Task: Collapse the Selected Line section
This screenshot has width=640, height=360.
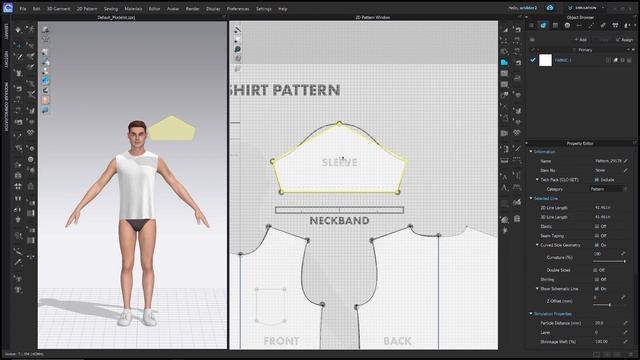Action: click(531, 198)
